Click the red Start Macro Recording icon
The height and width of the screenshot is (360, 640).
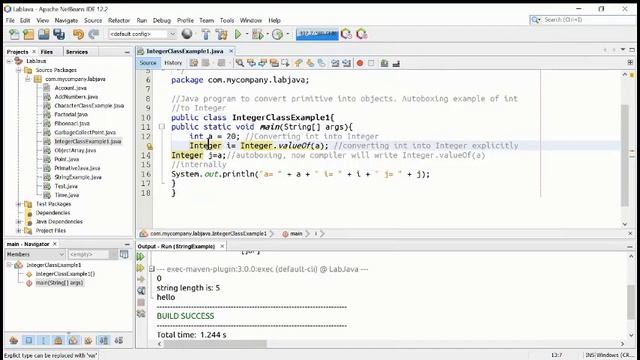tap(360, 63)
